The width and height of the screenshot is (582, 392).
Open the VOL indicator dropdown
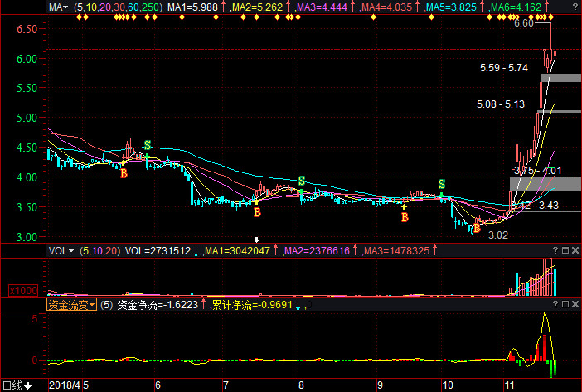(61, 249)
